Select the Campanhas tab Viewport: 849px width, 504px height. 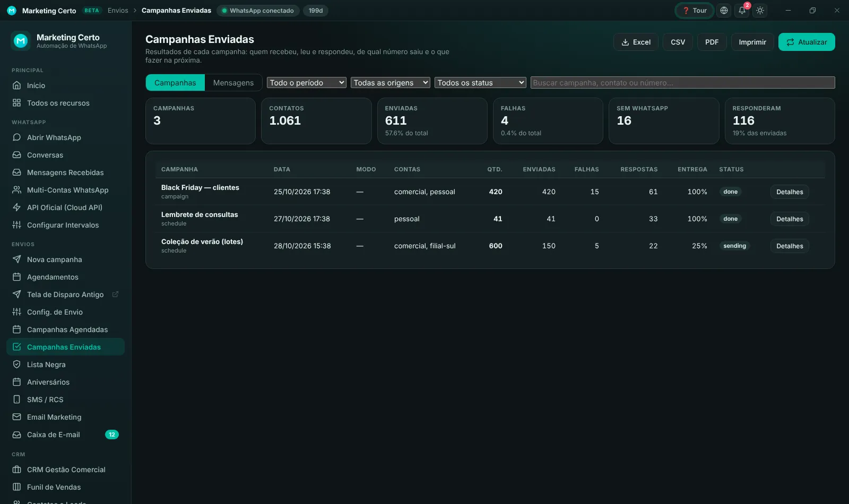(175, 83)
